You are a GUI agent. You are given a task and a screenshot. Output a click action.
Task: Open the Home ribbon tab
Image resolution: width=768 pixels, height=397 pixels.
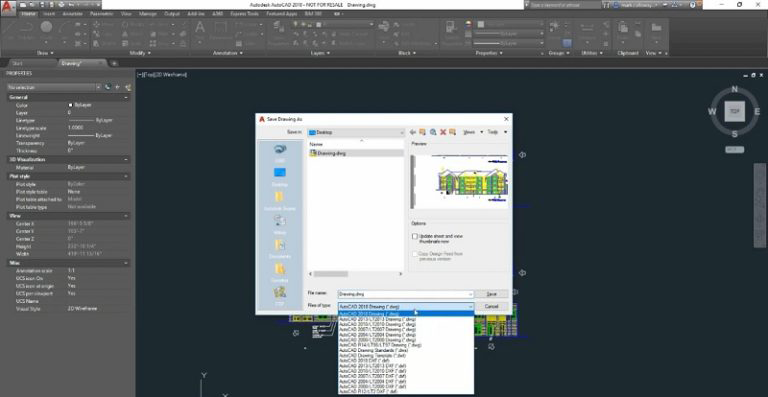click(x=28, y=14)
